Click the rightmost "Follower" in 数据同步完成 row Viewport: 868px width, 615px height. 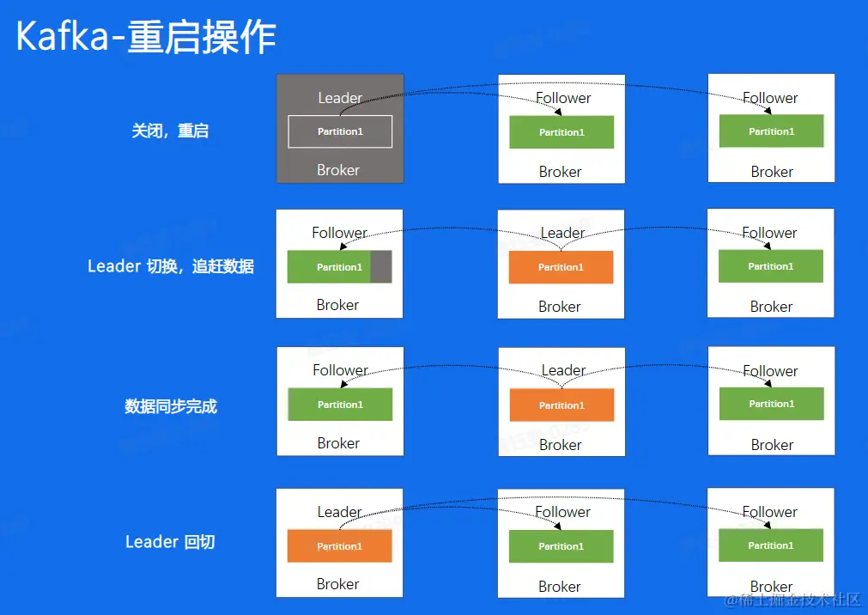(770, 371)
